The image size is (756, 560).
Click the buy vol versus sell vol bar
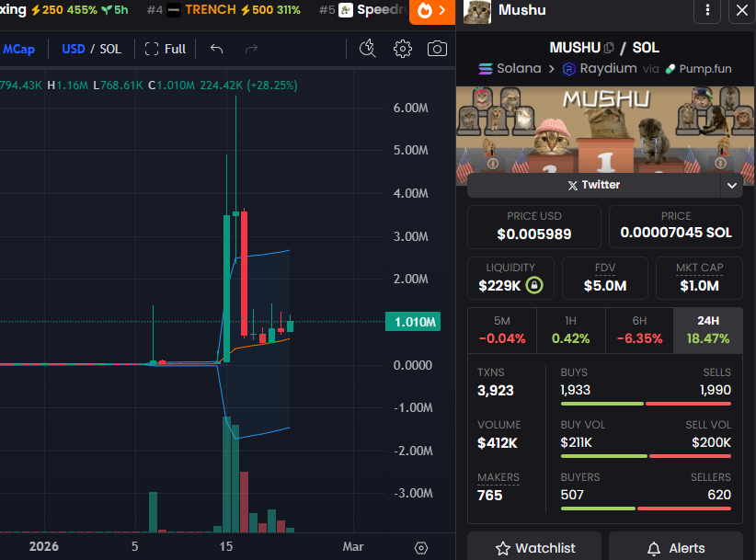[646, 456]
